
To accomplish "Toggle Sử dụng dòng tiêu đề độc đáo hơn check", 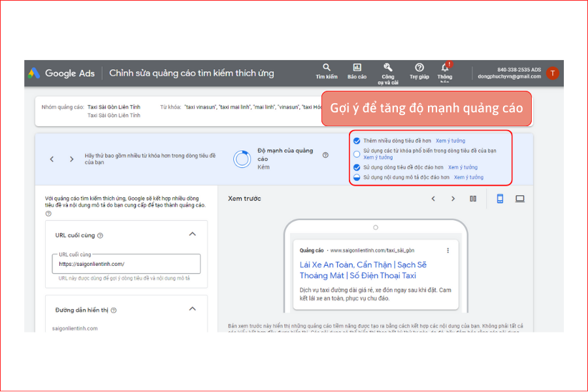I will click(x=357, y=167).
